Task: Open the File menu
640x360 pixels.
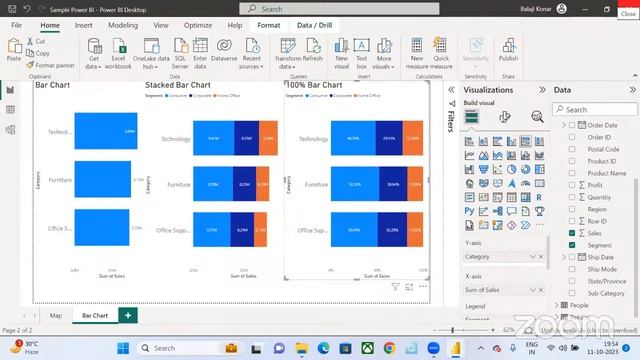Action: coord(16,25)
